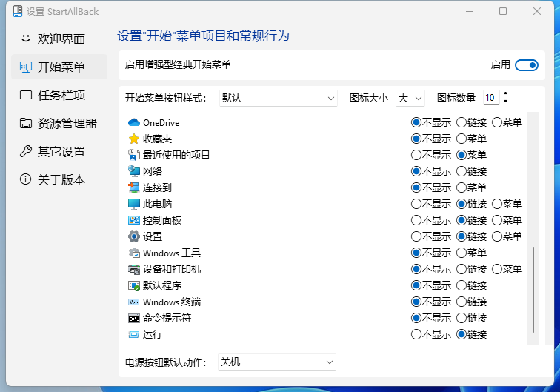Set Windows 工具 to 菜单

click(x=471, y=253)
